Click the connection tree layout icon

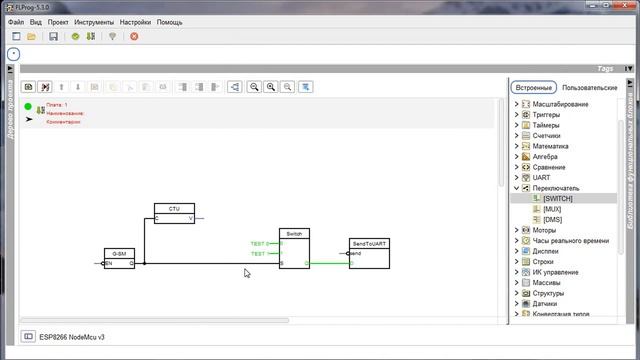(235, 87)
